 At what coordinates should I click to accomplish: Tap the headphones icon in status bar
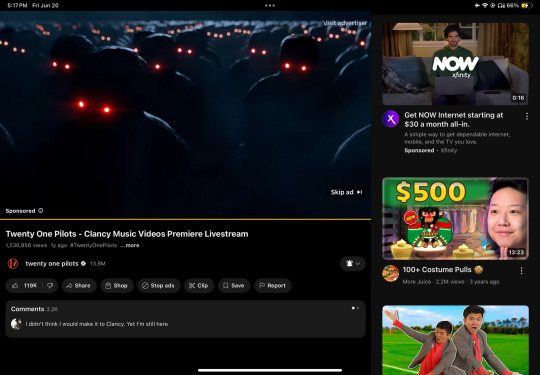pos(501,6)
